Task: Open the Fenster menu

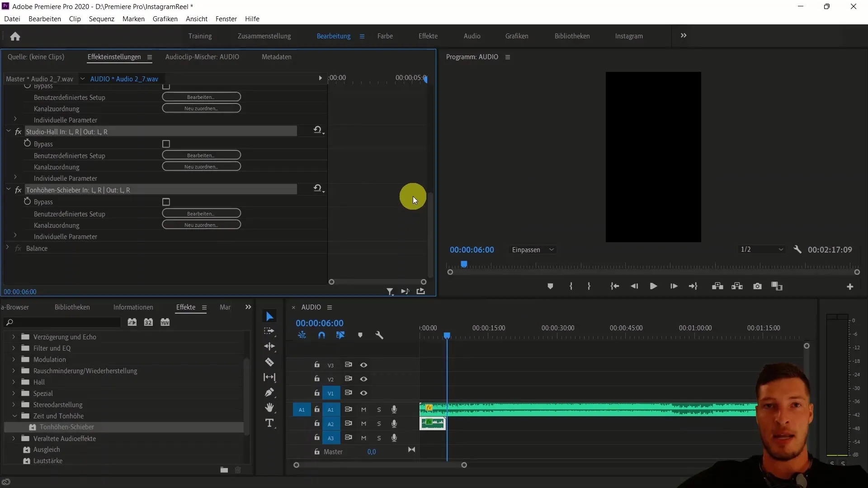Action: 226,19
